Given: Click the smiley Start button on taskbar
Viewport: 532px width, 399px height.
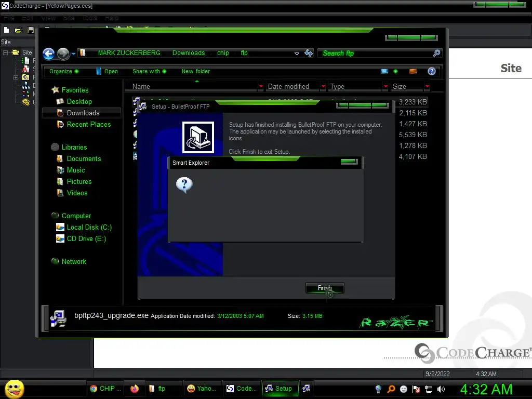Looking at the screenshot, I should 14,389.
